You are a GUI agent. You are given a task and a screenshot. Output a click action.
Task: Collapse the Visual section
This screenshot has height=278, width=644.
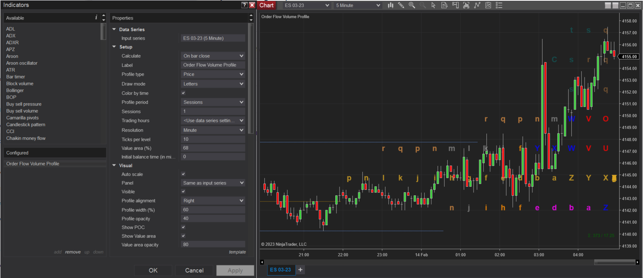click(x=114, y=165)
